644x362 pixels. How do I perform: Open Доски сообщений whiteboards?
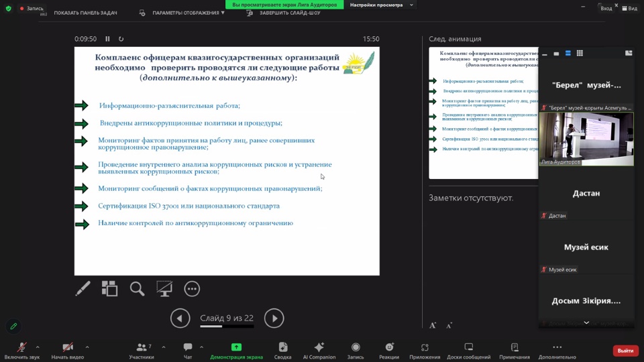469,347
